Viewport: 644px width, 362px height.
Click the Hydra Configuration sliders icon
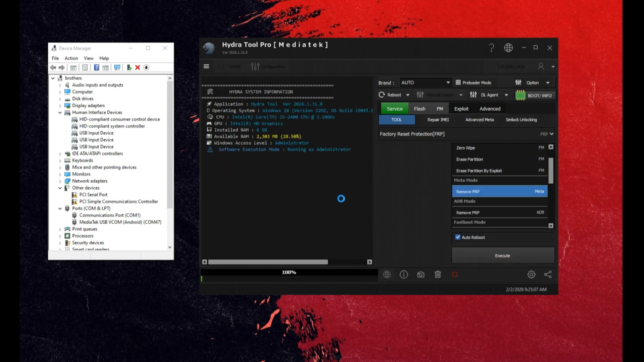[255, 66]
